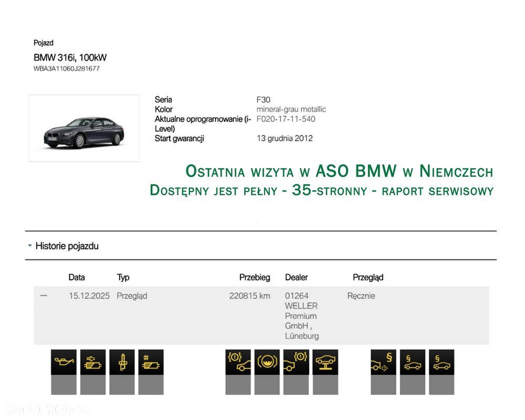Click the VIN WBA3A11060J281677

(67, 69)
